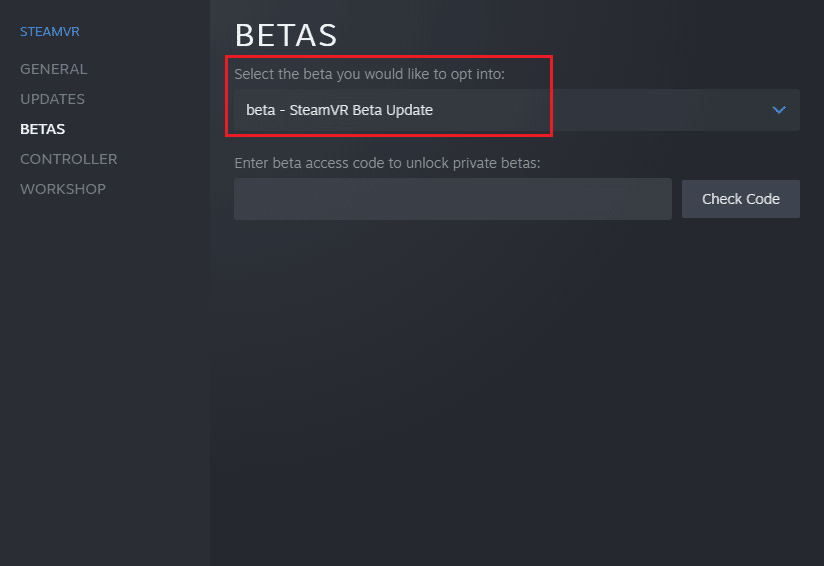Click 'Select the beta you would like' label
Screen dimensions: 824x566
pyautogui.click(x=369, y=74)
